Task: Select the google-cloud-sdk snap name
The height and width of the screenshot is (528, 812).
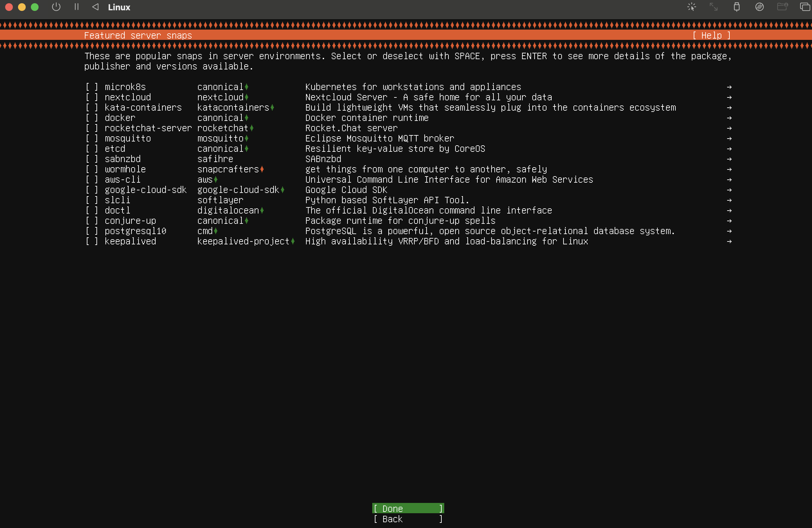Action: [146, 190]
